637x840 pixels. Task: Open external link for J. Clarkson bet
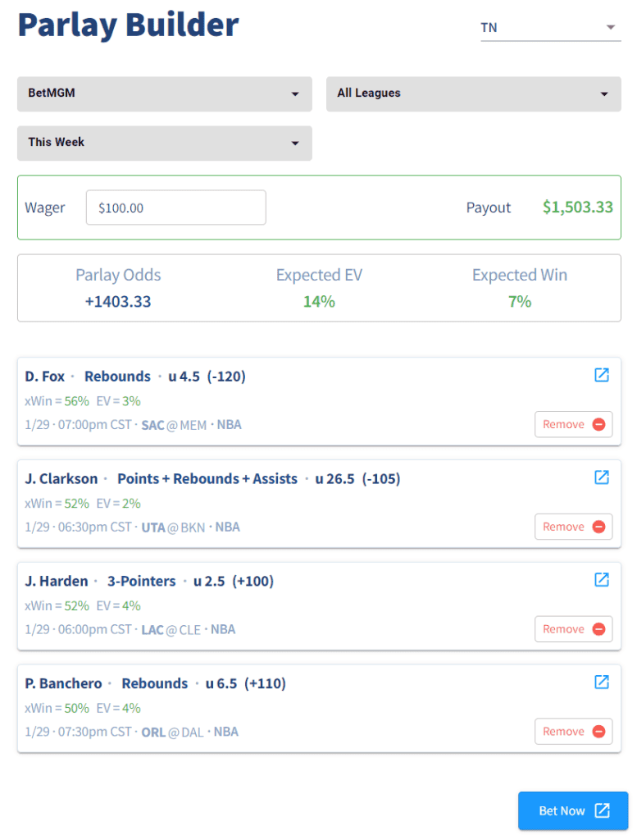602,477
